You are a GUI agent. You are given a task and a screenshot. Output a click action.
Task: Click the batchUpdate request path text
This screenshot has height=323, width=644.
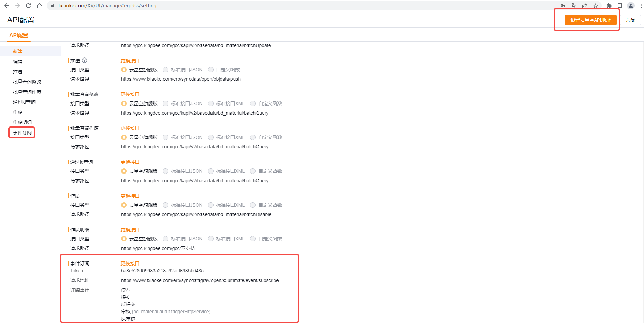(x=196, y=45)
